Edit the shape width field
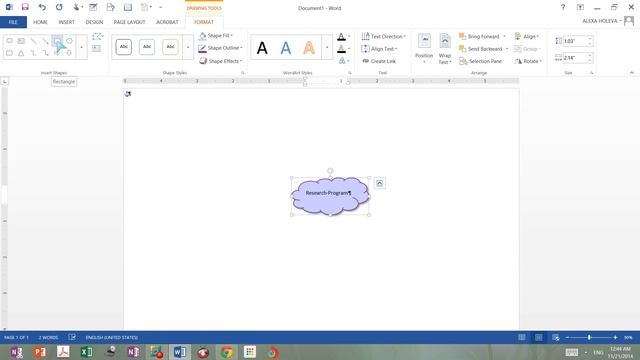Screen dimensions: 640x360 [575, 58]
